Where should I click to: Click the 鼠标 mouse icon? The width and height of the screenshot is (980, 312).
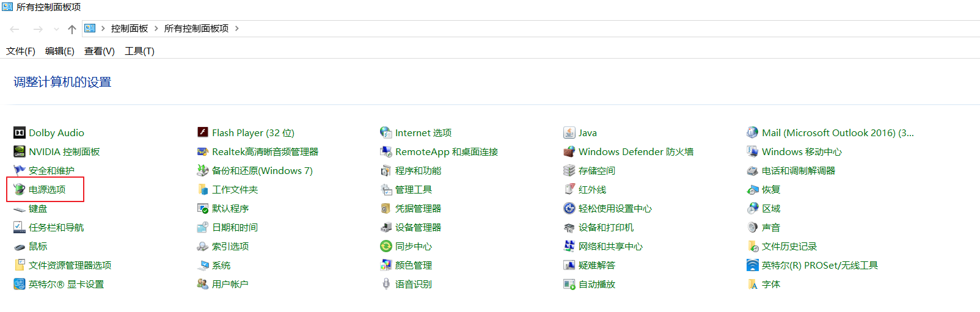click(x=20, y=247)
